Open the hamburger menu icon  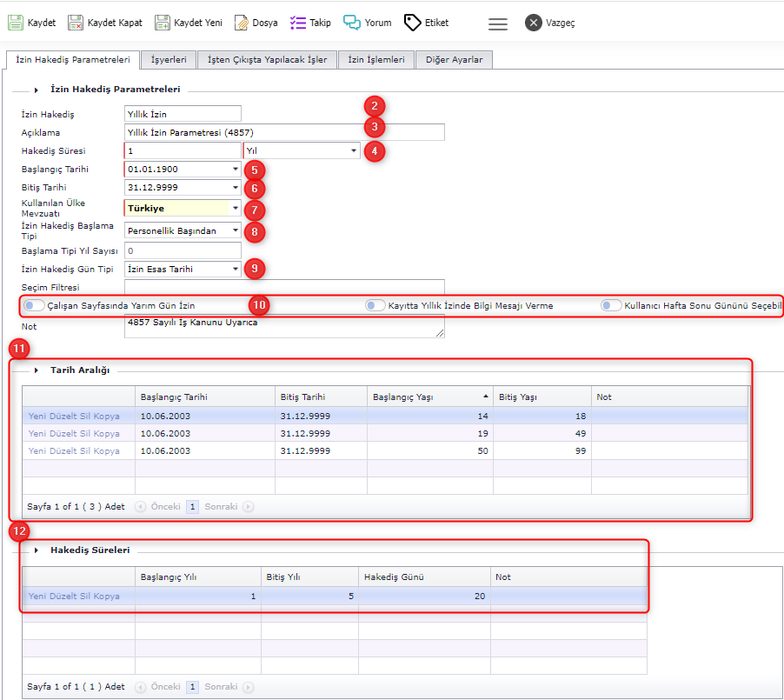497,23
